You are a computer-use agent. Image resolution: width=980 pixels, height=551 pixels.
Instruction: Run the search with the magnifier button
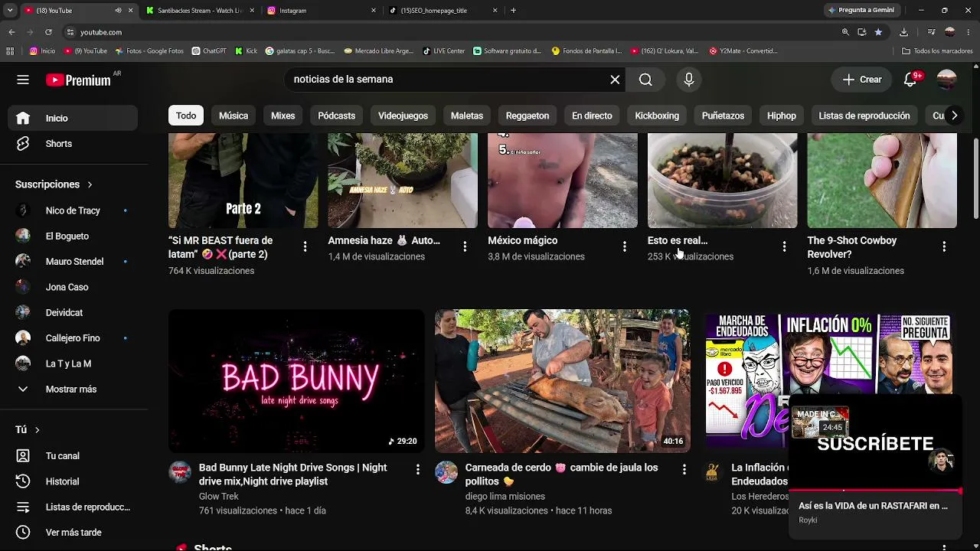click(645, 80)
